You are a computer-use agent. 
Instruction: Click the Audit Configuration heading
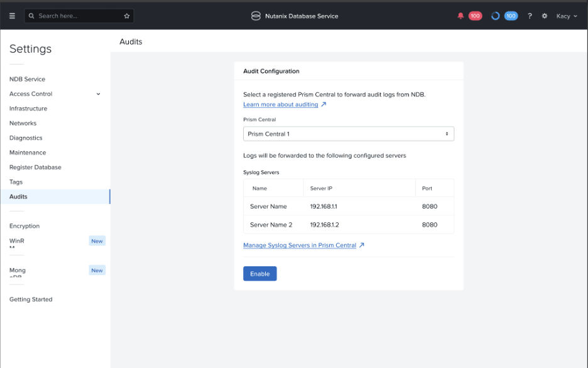click(271, 71)
